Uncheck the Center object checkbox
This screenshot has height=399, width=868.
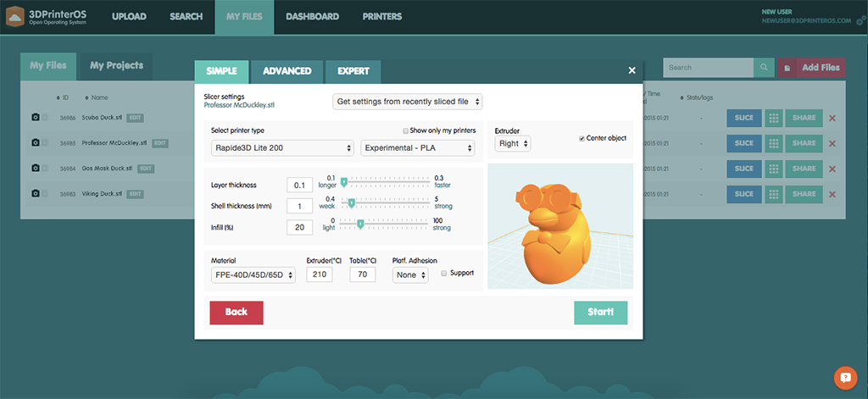581,138
